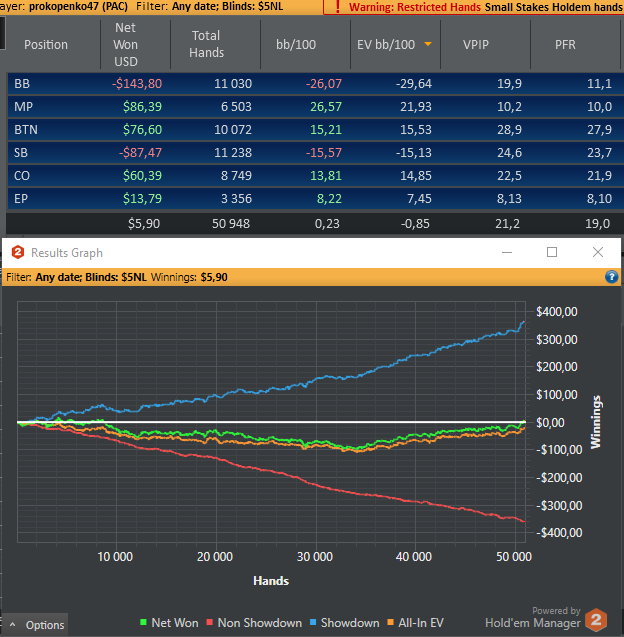Click the Hands axis title
The image size is (624, 637).
point(271,581)
